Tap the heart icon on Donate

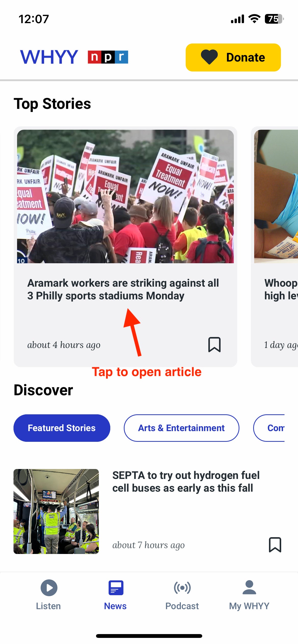(x=209, y=57)
